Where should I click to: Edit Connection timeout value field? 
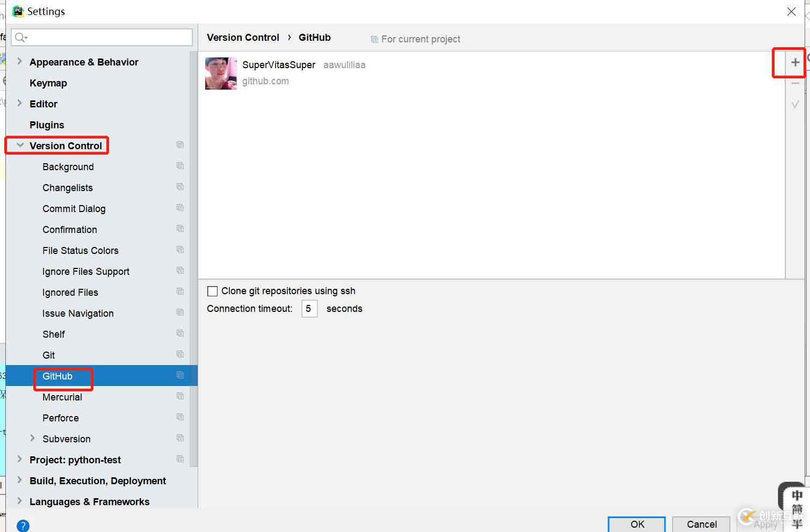309,309
